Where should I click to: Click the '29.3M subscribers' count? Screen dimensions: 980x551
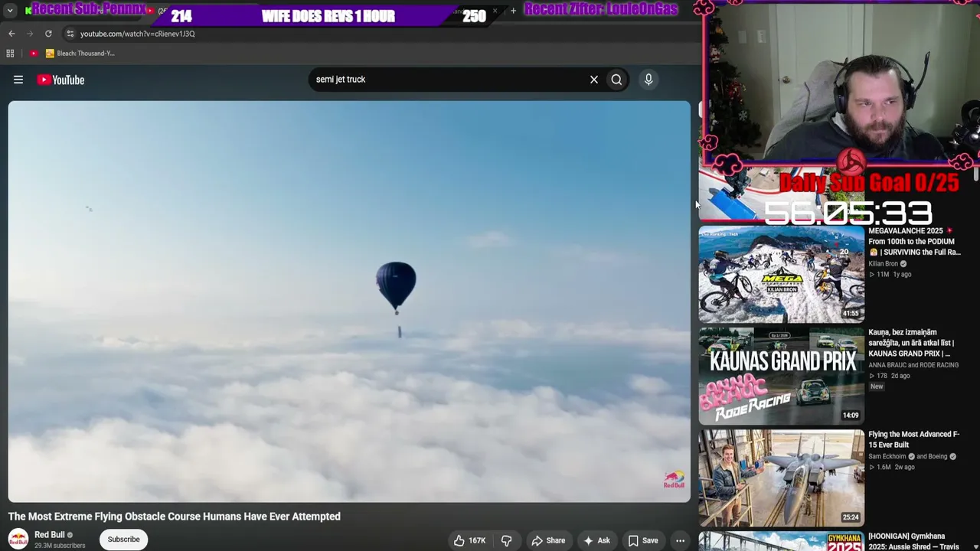tap(60, 546)
